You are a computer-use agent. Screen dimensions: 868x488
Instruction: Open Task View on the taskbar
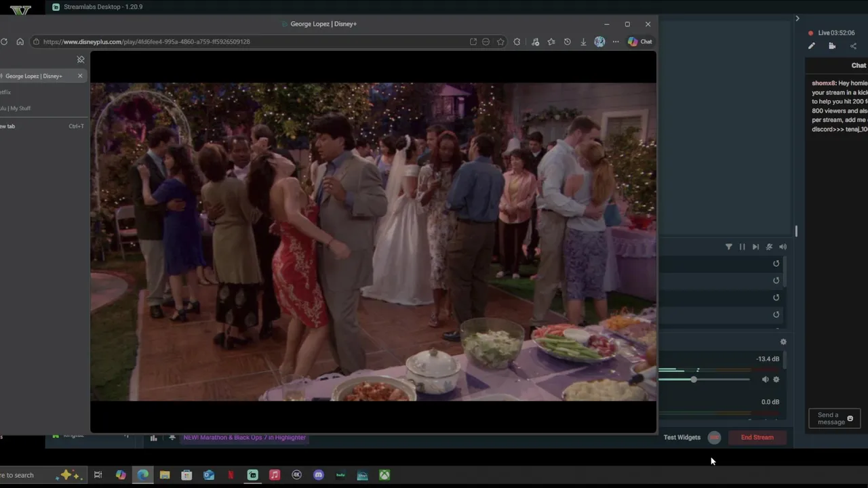pyautogui.click(x=98, y=475)
